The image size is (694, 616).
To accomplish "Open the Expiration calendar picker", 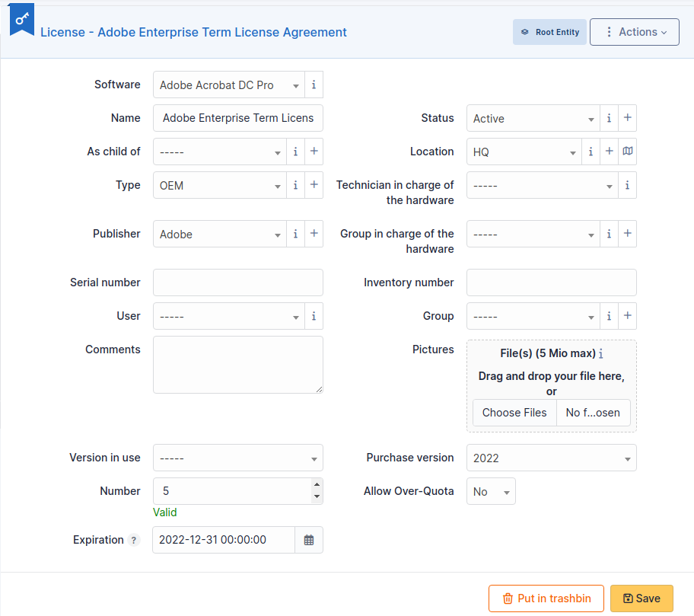I will click(x=309, y=540).
